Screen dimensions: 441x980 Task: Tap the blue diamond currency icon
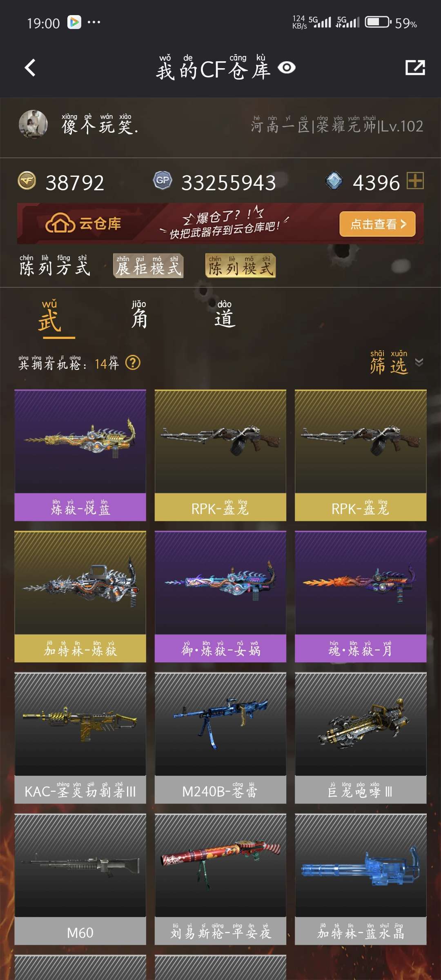coord(334,180)
